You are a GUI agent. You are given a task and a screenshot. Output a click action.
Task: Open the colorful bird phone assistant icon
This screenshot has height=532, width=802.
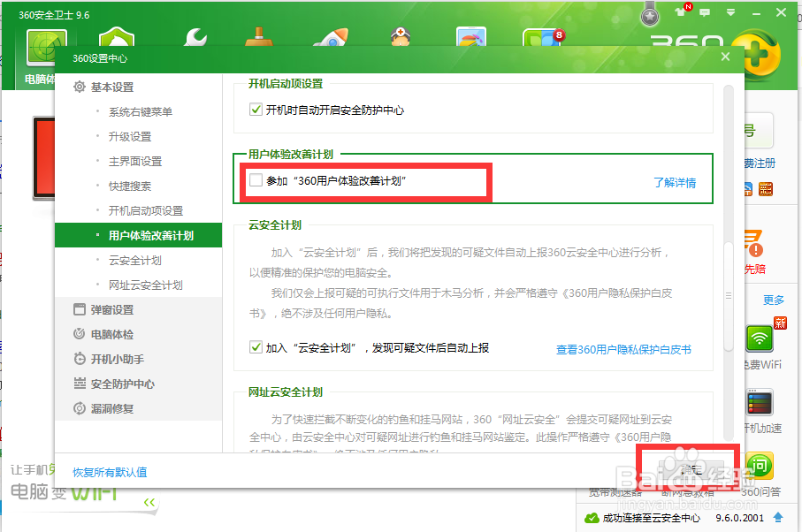tap(470, 37)
